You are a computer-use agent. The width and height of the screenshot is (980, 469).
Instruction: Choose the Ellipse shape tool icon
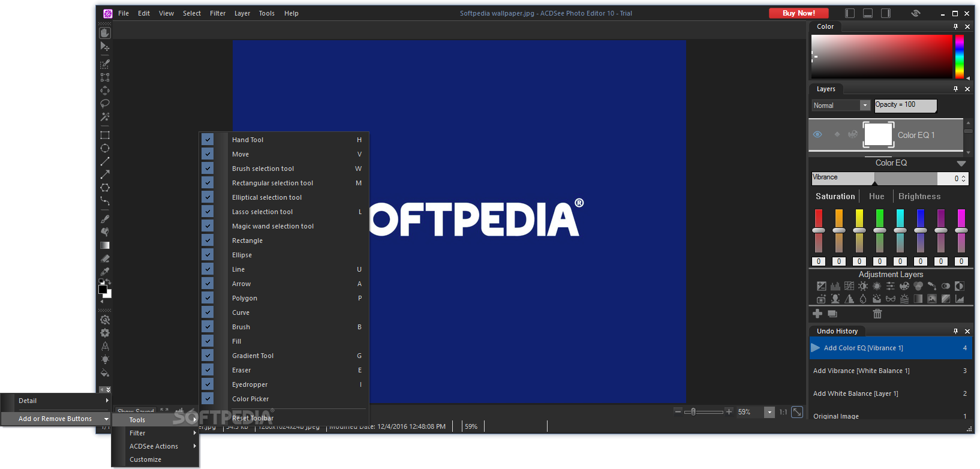pos(105,148)
